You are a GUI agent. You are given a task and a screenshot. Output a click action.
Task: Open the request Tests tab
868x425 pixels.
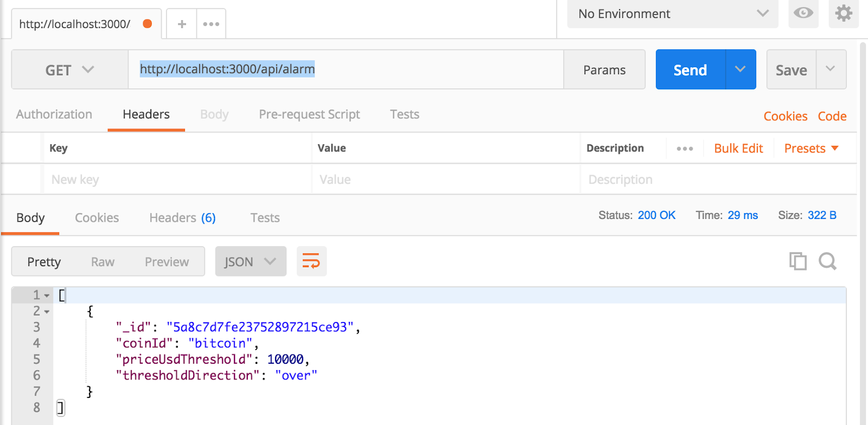coord(405,114)
